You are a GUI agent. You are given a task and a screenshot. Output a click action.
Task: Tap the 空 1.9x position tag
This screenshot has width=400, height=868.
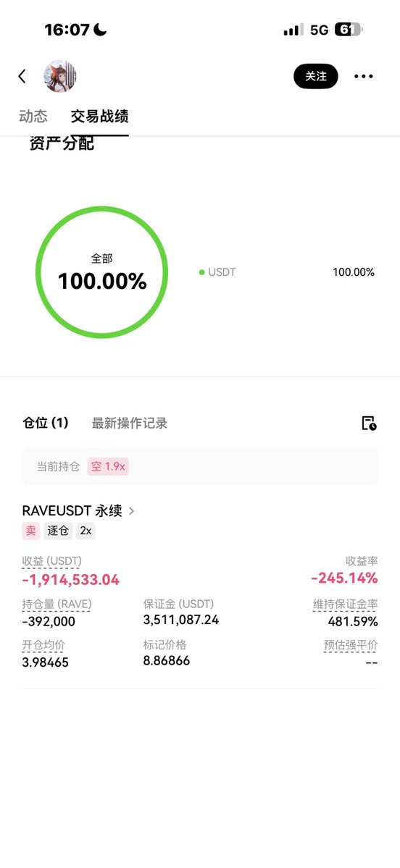tap(108, 467)
